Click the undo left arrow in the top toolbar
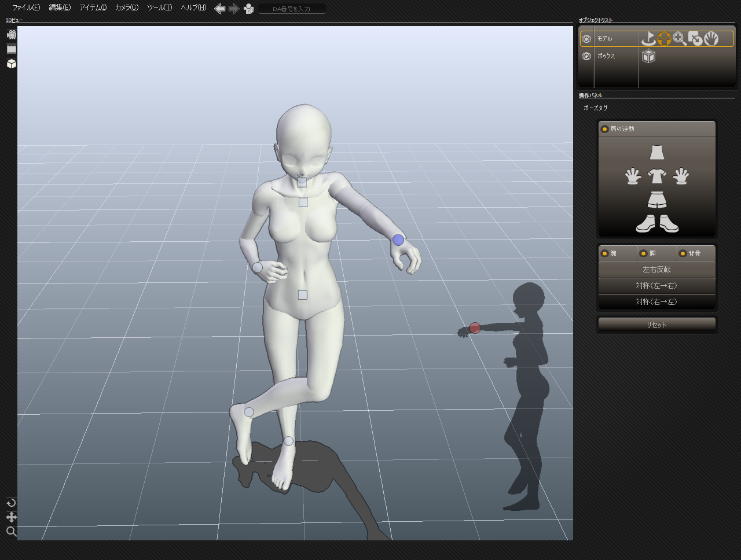The height and width of the screenshot is (560, 741). point(219,8)
